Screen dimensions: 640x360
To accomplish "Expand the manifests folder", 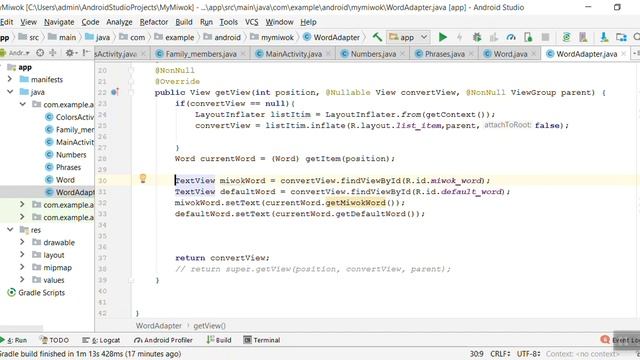I will (10, 79).
